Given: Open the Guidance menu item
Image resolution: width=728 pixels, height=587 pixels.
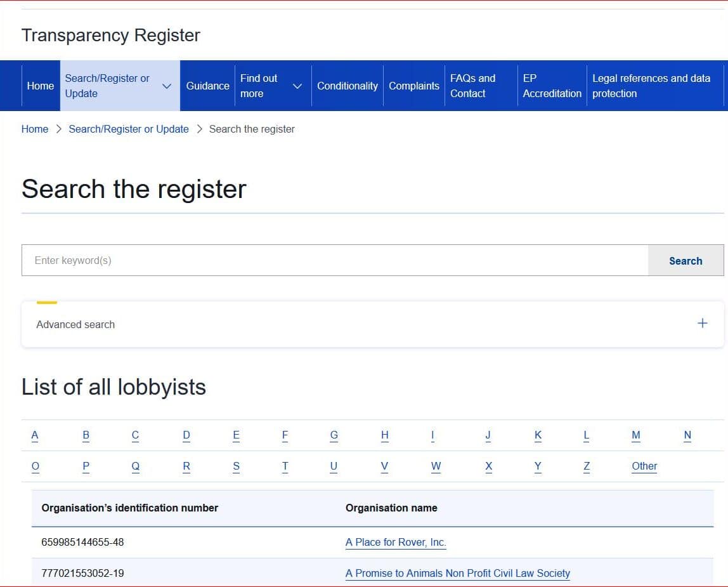Looking at the screenshot, I should pos(207,86).
